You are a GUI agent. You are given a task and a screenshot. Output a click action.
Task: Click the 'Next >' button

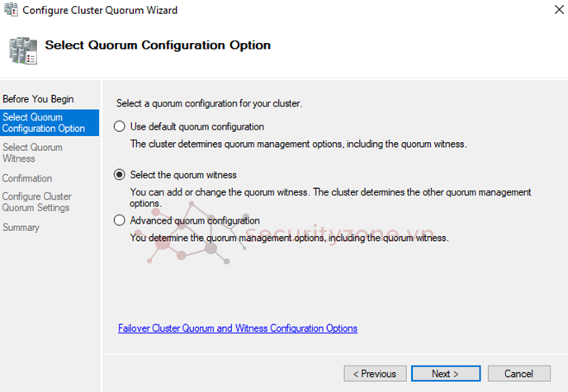point(446,374)
